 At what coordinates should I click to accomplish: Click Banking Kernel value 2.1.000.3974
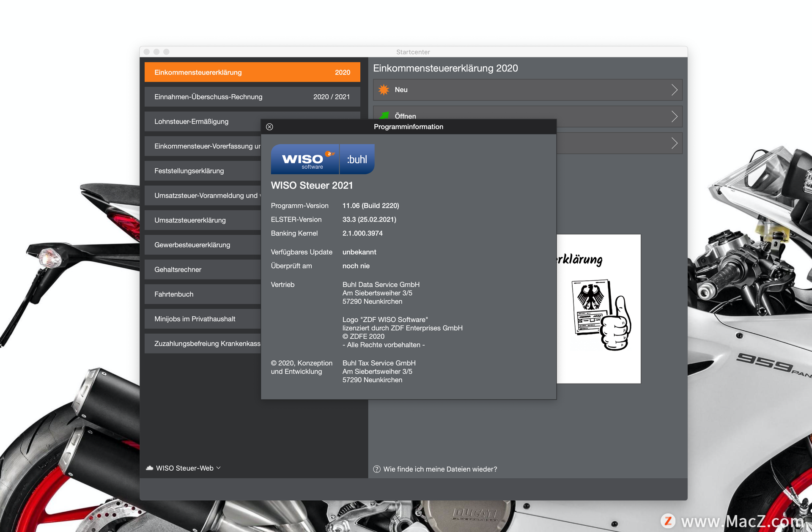[362, 233]
